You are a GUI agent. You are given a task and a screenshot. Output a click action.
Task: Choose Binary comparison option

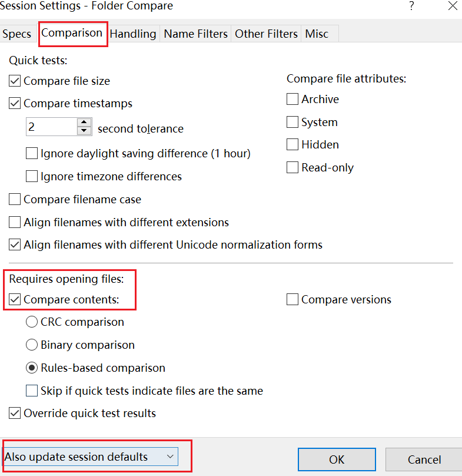pos(32,345)
